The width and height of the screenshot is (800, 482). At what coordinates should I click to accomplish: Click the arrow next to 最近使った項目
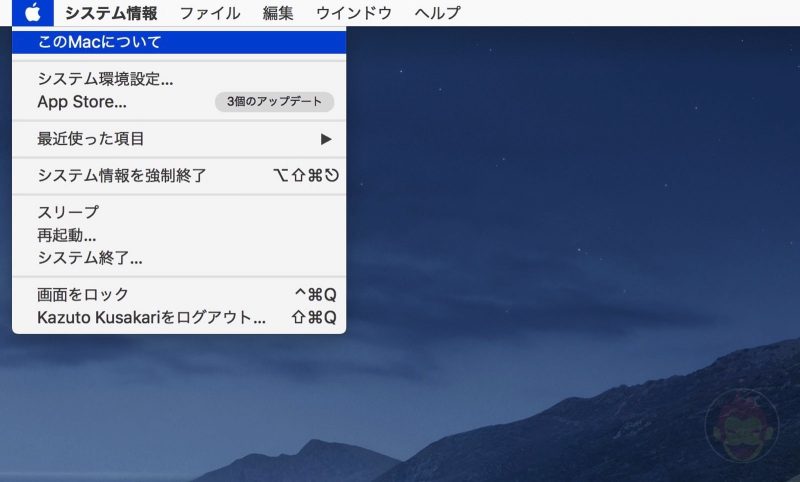pyautogui.click(x=326, y=139)
